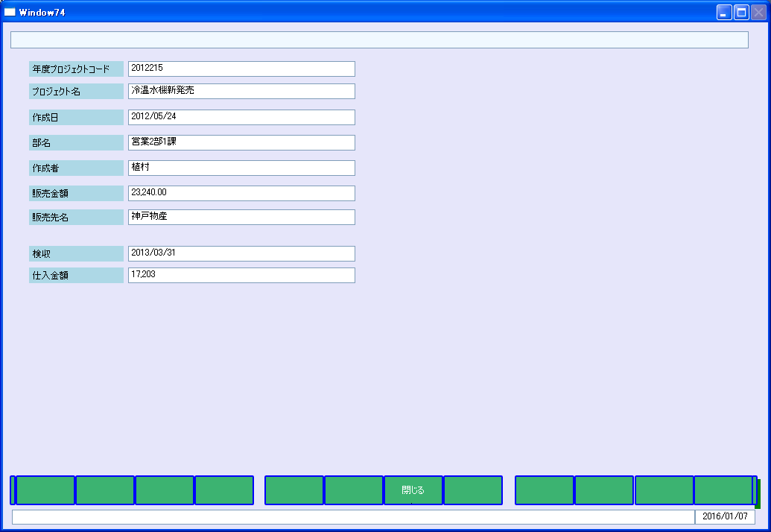771x532 pixels.
Task: Click the 販売先名 field showing 神戸物産
Action: tap(241, 217)
